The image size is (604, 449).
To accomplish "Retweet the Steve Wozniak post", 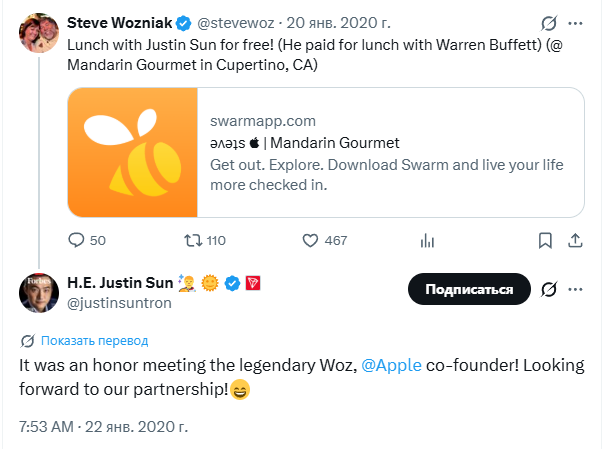I will click(193, 240).
